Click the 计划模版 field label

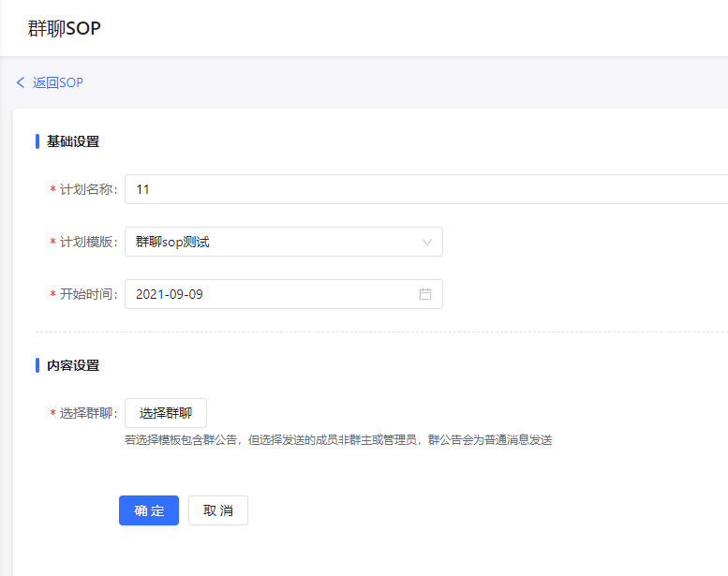point(88,242)
